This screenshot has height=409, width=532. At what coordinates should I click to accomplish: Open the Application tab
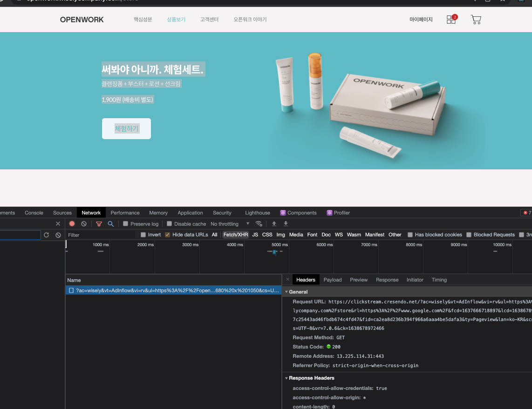point(191,213)
